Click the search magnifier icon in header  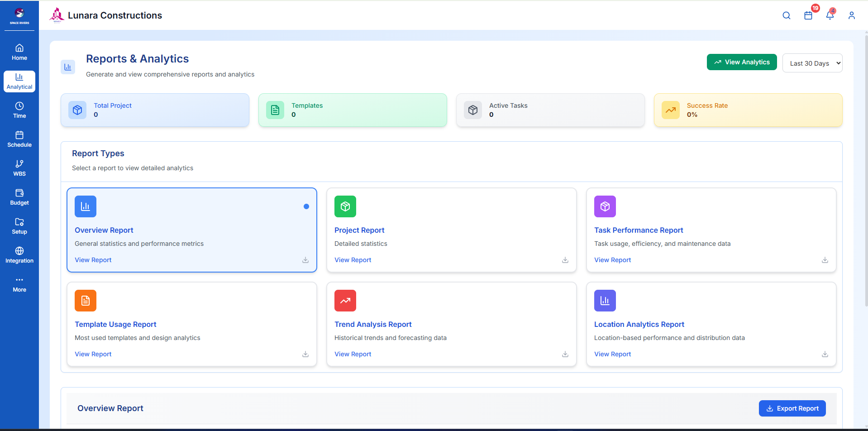coord(787,15)
